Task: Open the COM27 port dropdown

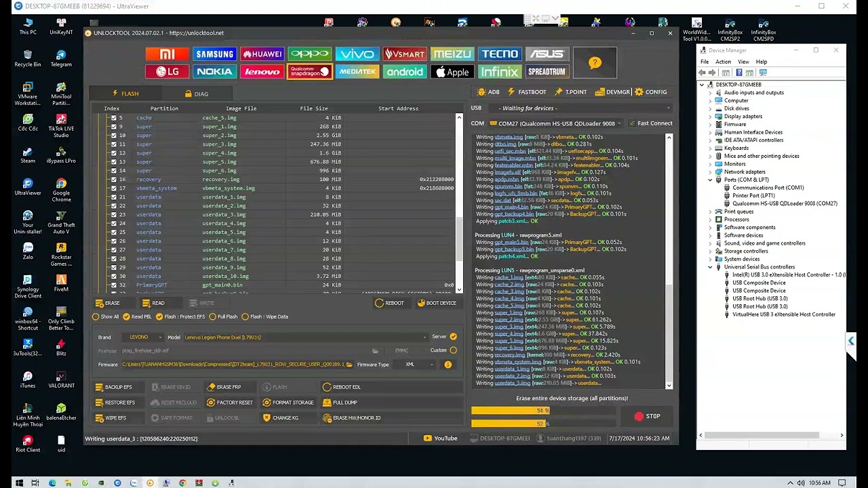Action: [x=555, y=123]
